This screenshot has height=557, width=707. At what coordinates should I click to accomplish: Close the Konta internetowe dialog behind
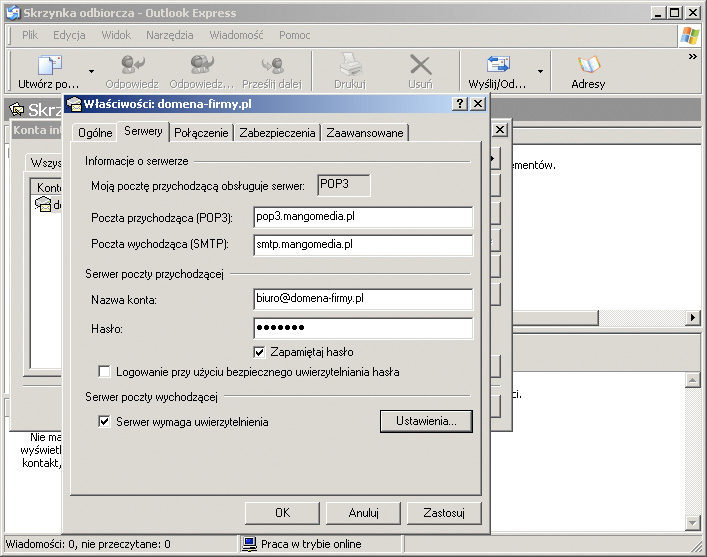pyautogui.click(x=500, y=130)
